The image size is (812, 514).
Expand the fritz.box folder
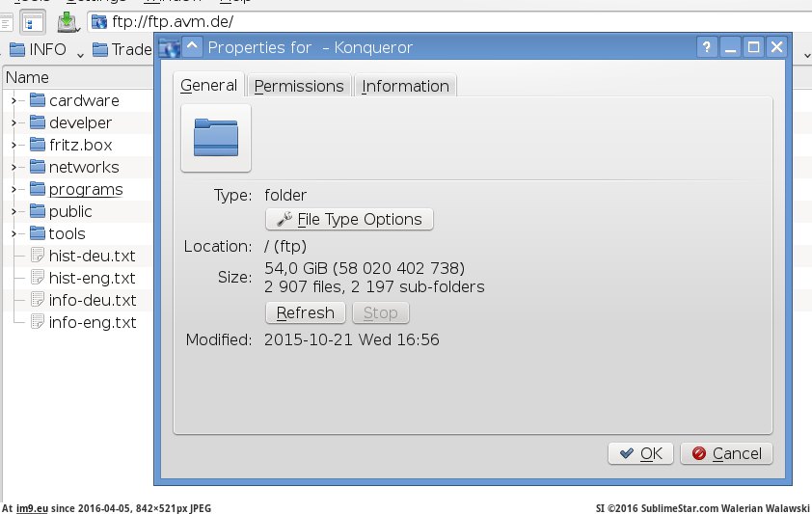[x=14, y=145]
